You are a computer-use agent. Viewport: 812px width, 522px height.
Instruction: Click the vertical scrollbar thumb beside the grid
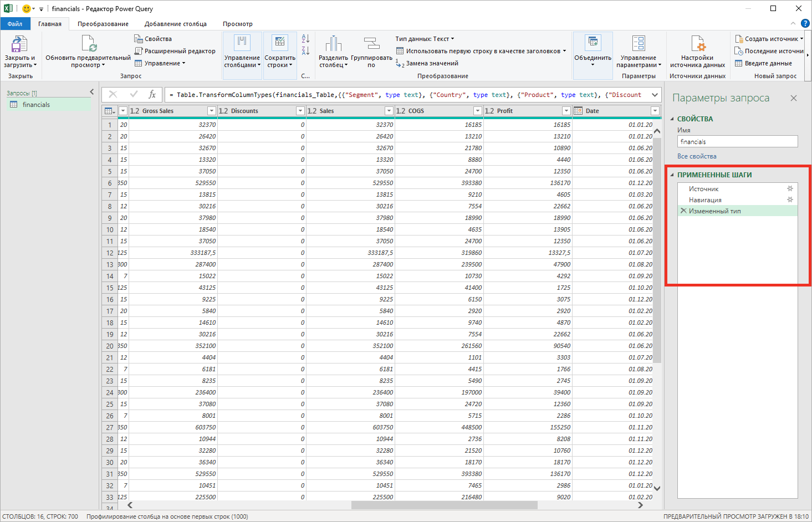657,250
